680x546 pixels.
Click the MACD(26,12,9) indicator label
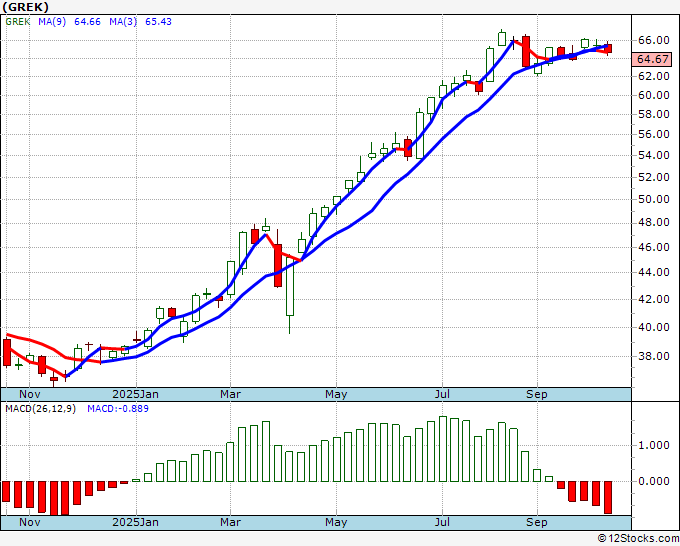tap(40, 409)
